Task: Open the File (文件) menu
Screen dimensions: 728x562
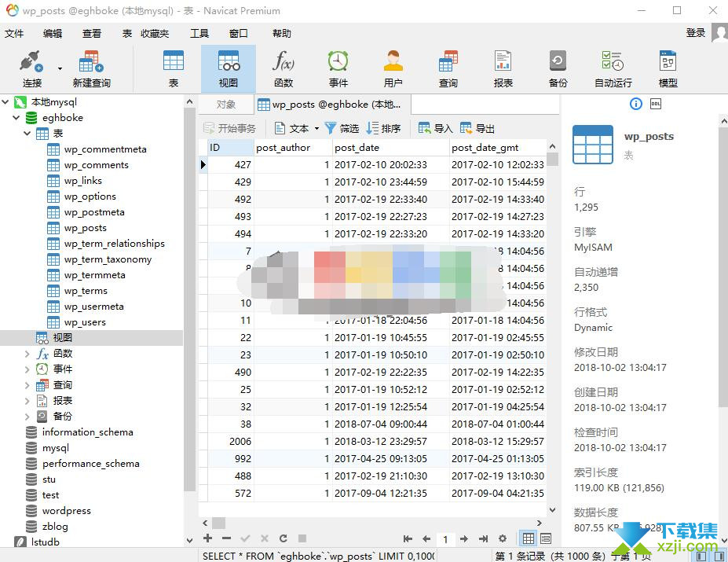Action: [14, 34]
